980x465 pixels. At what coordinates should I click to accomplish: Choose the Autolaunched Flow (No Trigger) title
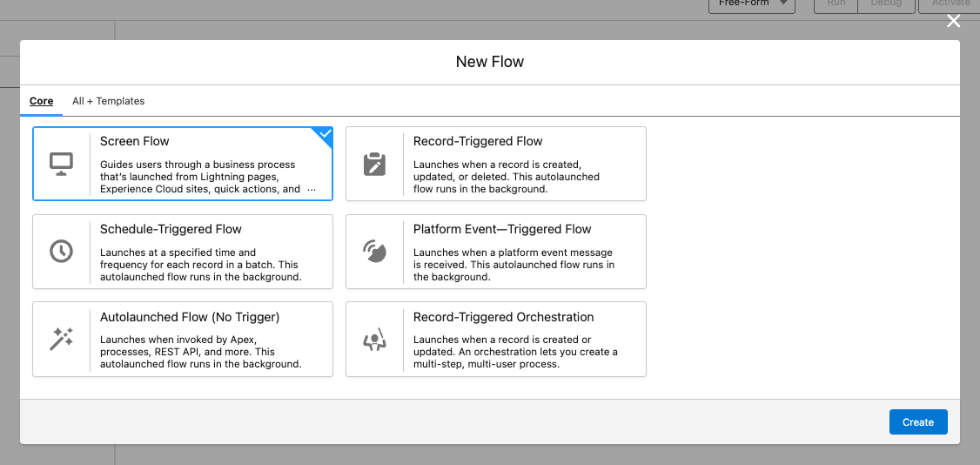pyautogui.click(x=190, y=317)
